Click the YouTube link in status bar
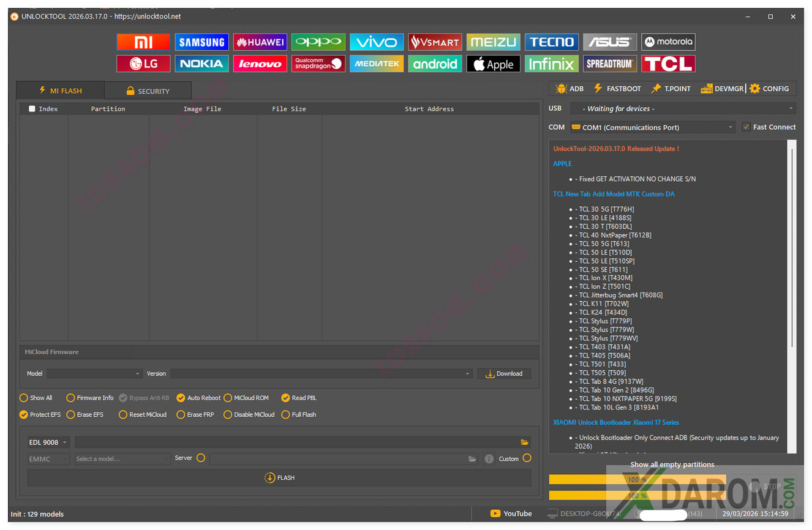Screen dimensions: 812x530 [511, 513]
